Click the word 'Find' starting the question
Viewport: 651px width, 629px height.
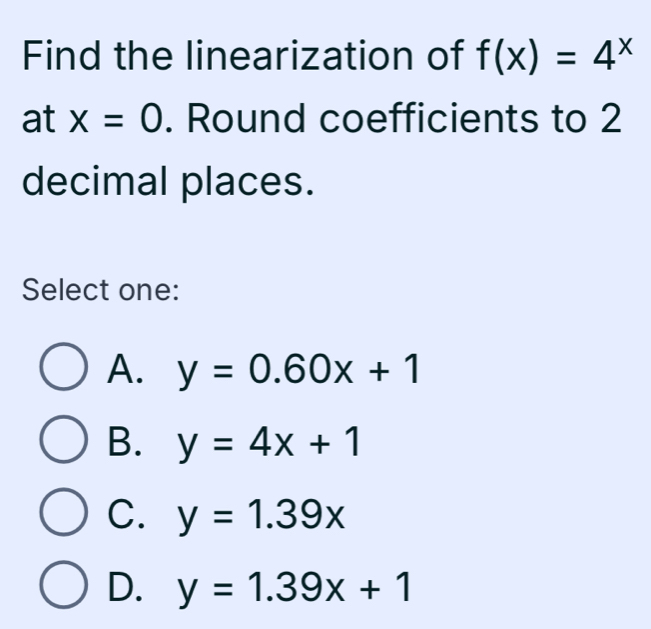pos(61,55)
